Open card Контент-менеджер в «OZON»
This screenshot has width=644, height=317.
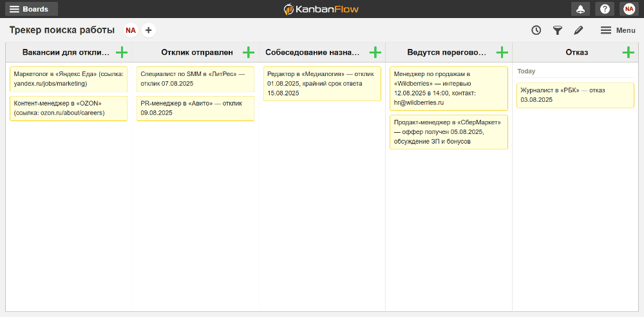tap(69, 108)
